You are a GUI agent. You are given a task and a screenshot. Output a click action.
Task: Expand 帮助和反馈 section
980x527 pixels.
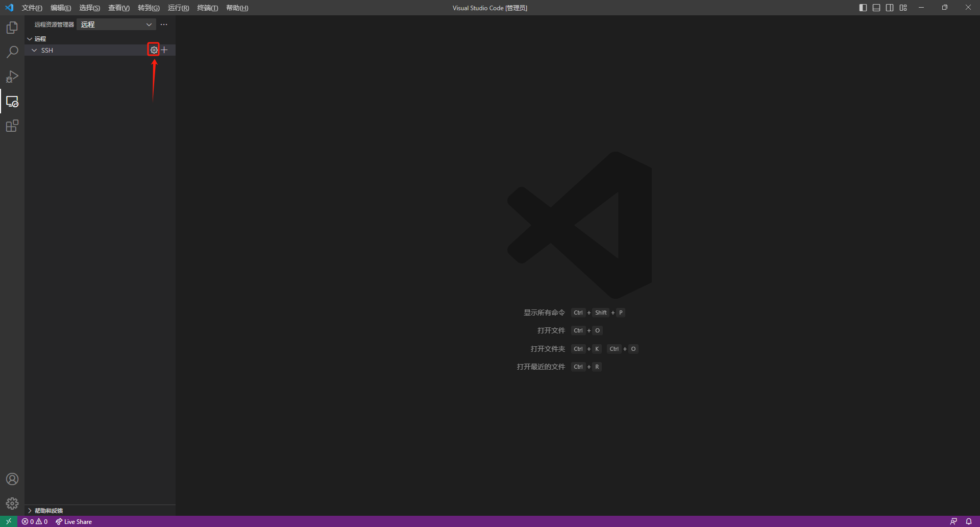tap(100, 510)
